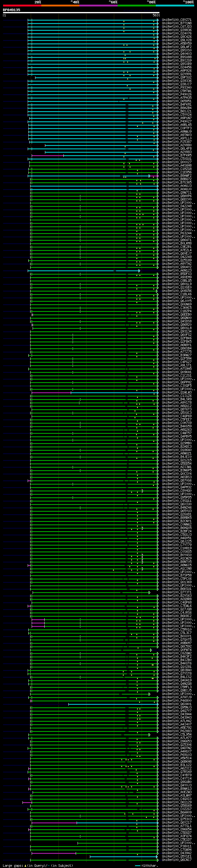Open hit UniRef100_C8YZ71
This screenshot has width=197, height=868.
pyautogui.click(x=177, y=20)
